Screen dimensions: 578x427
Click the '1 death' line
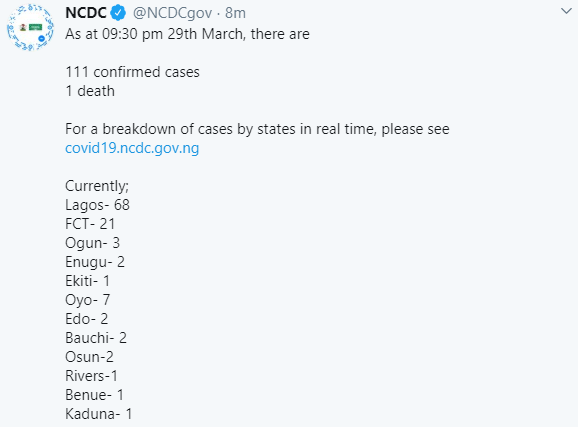(x=90, y=91)
